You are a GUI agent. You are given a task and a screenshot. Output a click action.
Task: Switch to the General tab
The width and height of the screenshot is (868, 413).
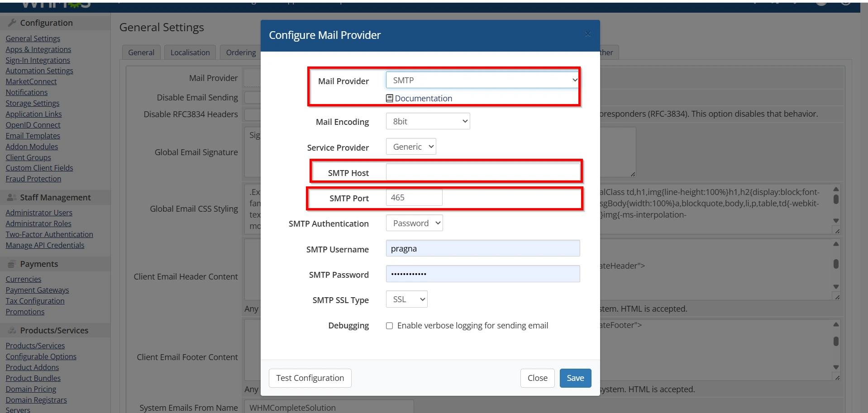pos(141,52)
